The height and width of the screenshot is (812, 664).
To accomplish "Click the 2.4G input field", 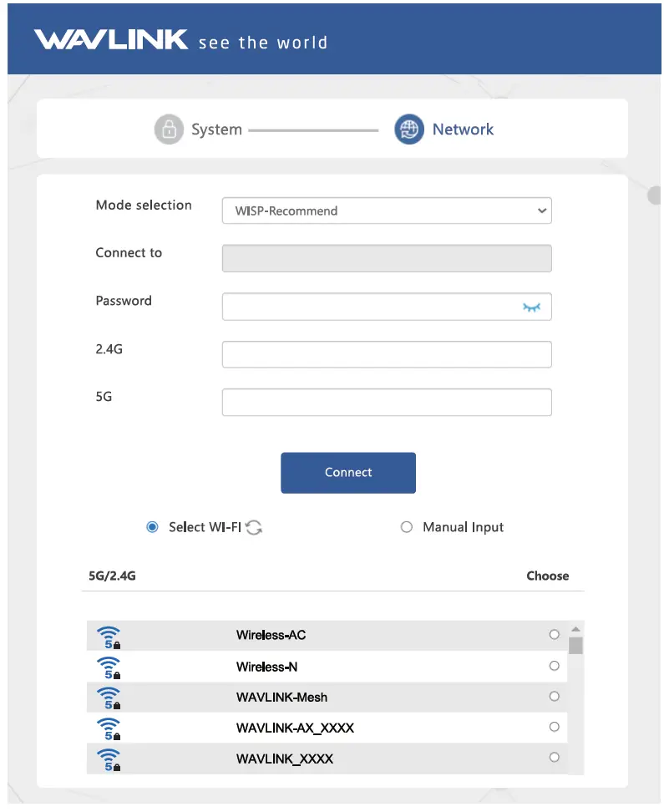I will [387, 354].
